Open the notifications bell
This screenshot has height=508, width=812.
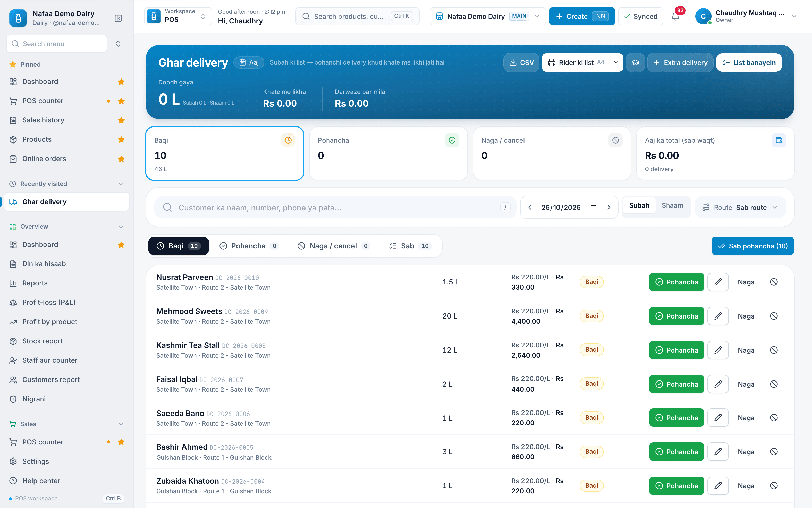675,17
